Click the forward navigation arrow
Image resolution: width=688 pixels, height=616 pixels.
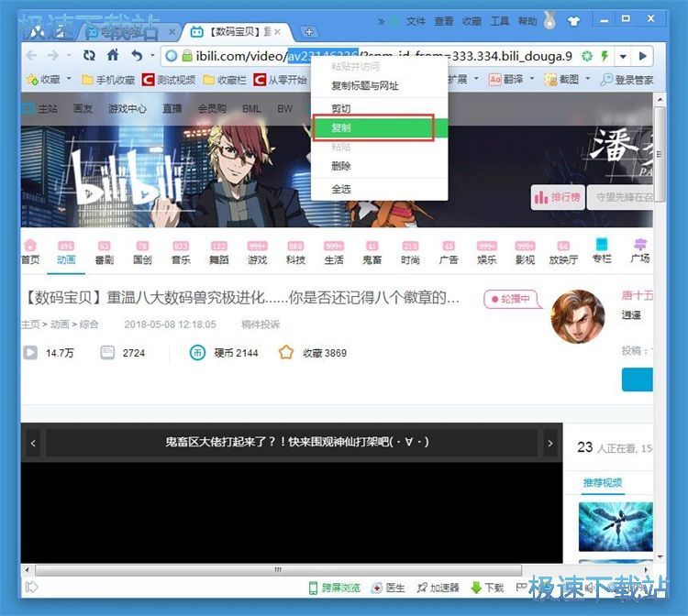[x=53, y=55]
